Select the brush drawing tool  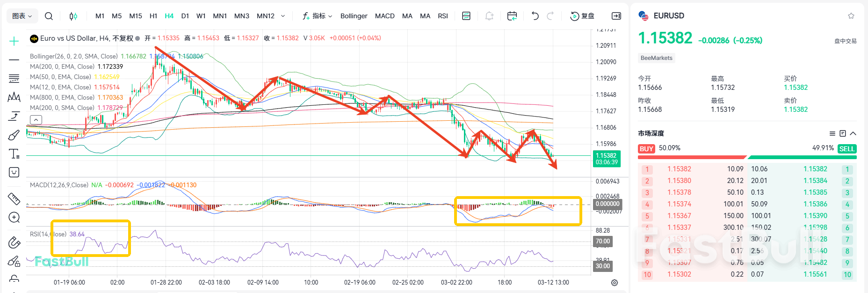click(14, 135)
